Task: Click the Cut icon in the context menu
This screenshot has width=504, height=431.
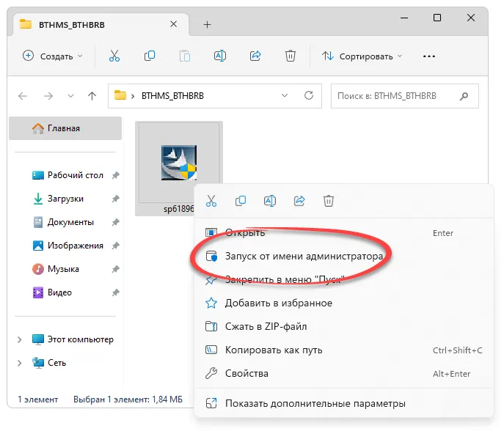Action: pyautogui.click(x=211, y=201)
